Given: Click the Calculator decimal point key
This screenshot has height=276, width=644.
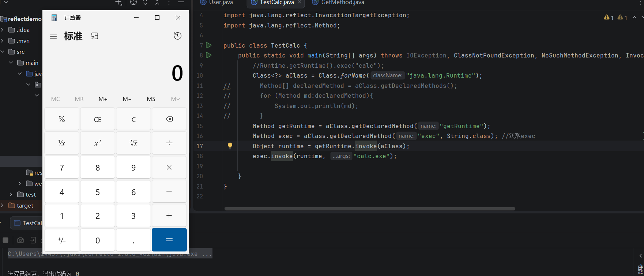Looking at the screenshot, I should click(x=133, y=240).
